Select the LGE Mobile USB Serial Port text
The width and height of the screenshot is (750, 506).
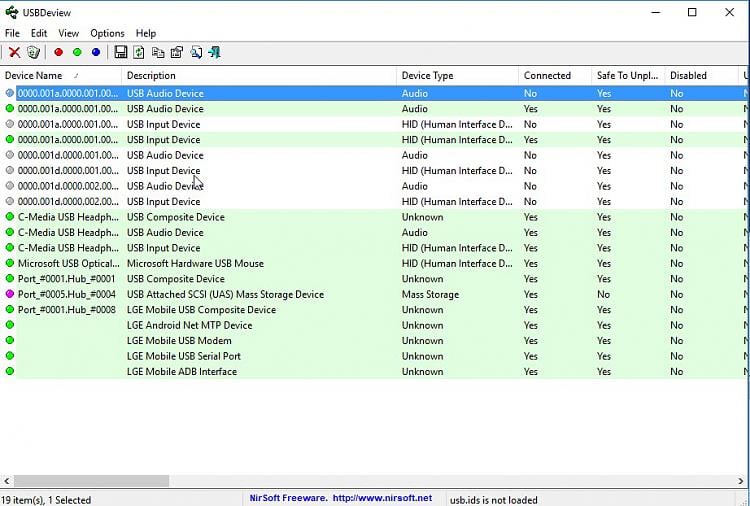pyautogui.click(x=184, y=356)
